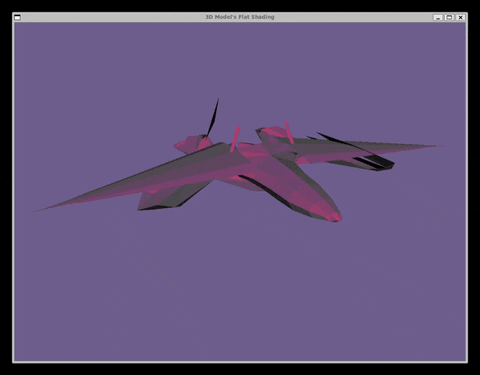Select the aircraft's rounded nose tip
The image size is (480, 375).
[335, 216]
